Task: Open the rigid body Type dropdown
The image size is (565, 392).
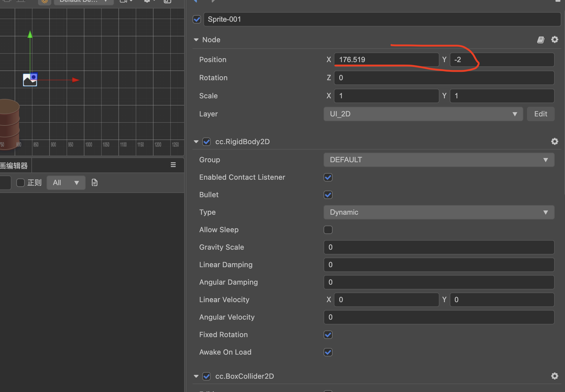Action: click(x=439, y=212)
